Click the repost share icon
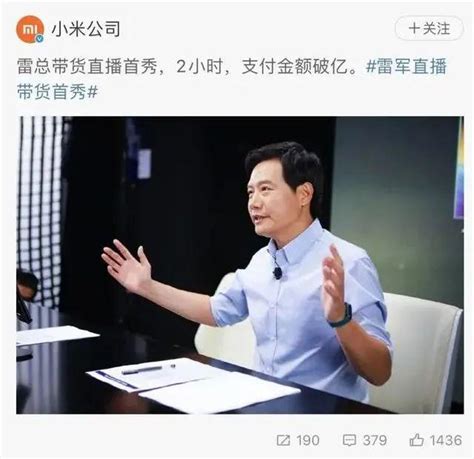The width and height of the screenshot is (474, 459). (x=283, y=440)
